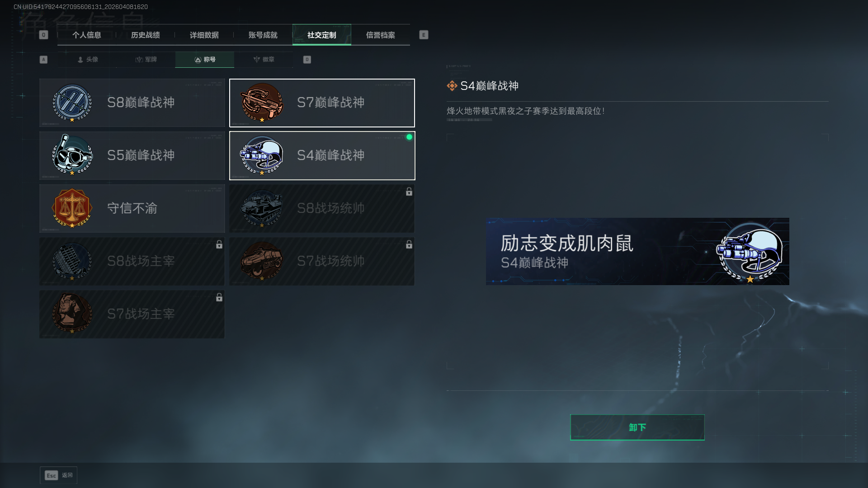
Task: Click the 励志变成肌肉鼠 title preview banner
Action: point(637,251)
